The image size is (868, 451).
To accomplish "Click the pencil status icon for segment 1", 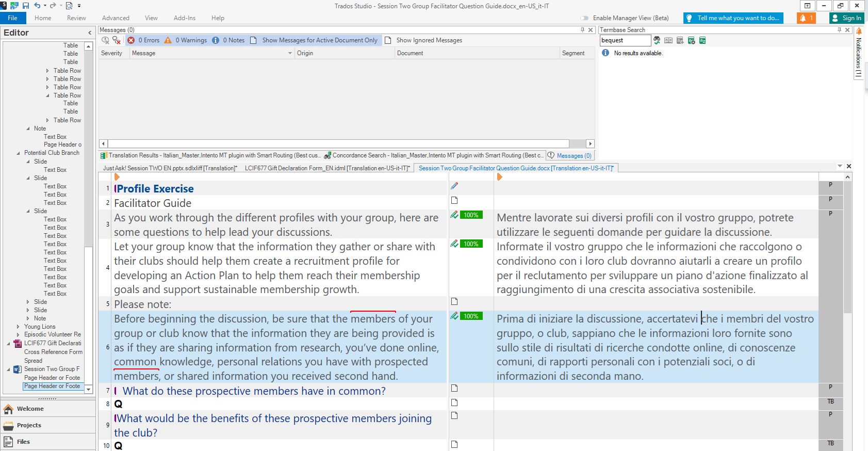I will click(x=454, y=186).
